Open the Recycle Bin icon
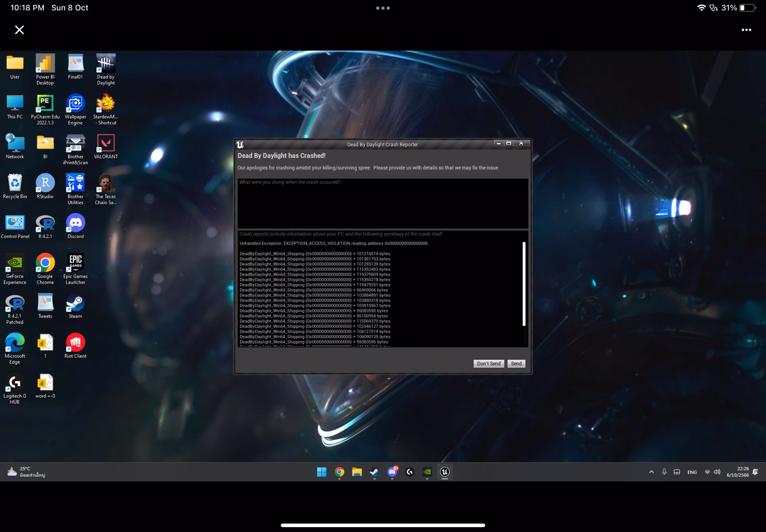This screenshot has width=766, height=532. click(x=15, y=187)
